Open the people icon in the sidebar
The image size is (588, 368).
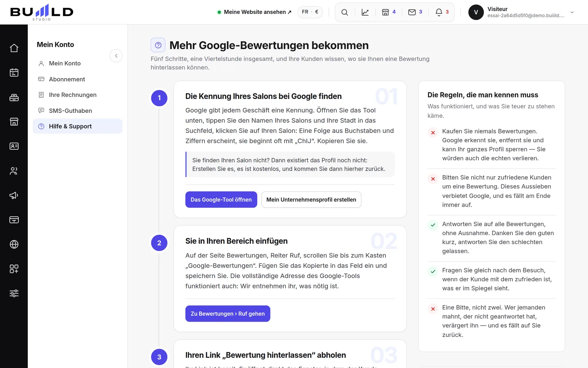pyautogui.click(x=14, y=171)
